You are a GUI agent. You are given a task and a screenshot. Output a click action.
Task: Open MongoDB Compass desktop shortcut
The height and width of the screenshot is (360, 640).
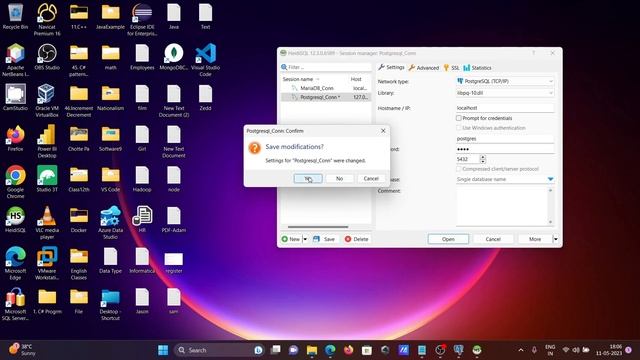pyautogui.click(x=174, y=57)
